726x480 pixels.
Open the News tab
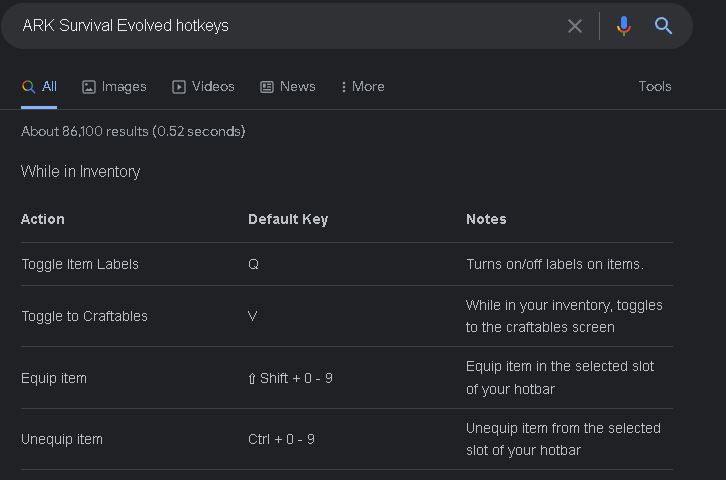click(288, 87)
